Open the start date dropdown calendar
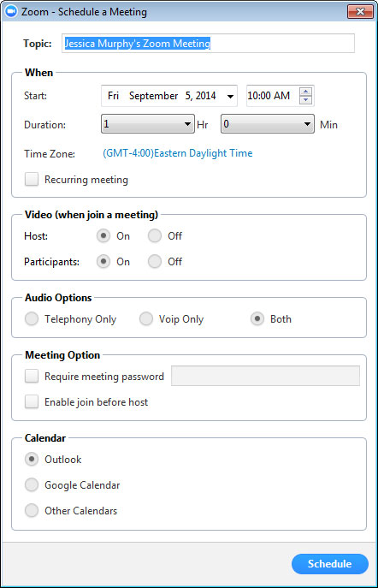Image resolution: width=378 pixels, height=588 pixels. 230,96
